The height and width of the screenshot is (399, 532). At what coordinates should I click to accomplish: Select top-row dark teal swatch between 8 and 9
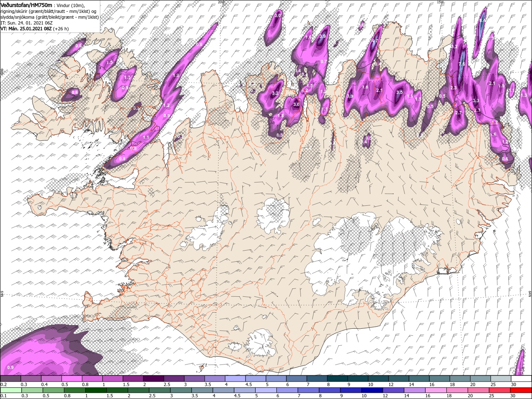coord(337,378)
